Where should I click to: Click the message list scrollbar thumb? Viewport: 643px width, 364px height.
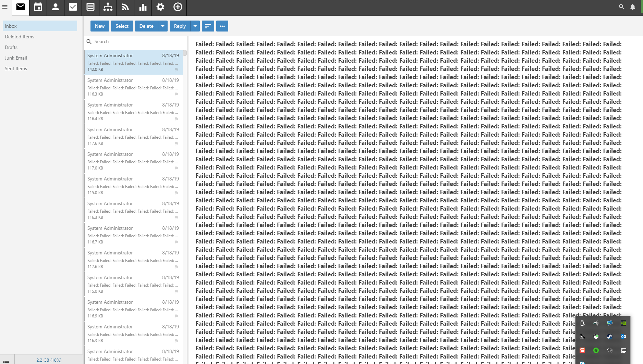185,53
